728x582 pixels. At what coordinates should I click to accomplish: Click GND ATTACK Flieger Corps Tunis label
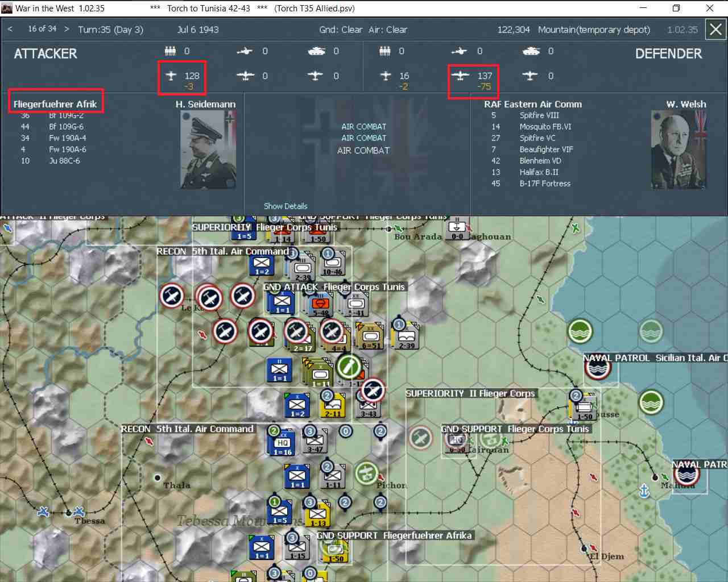pos(334,287)
